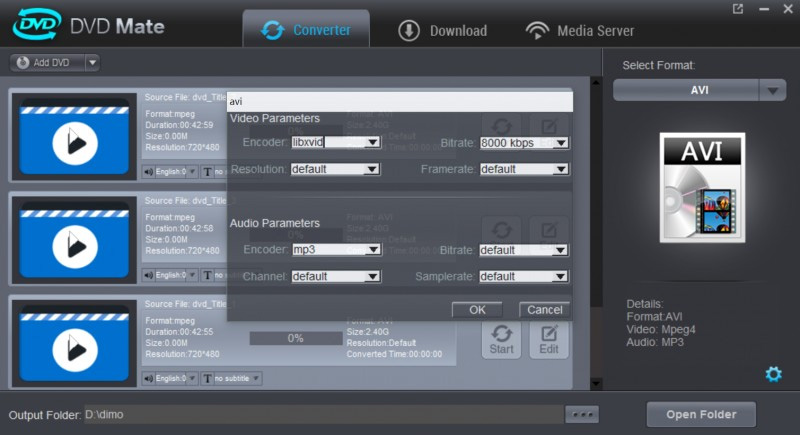Open the Media Server tab

pyautogui.click(x=580, y=30)
